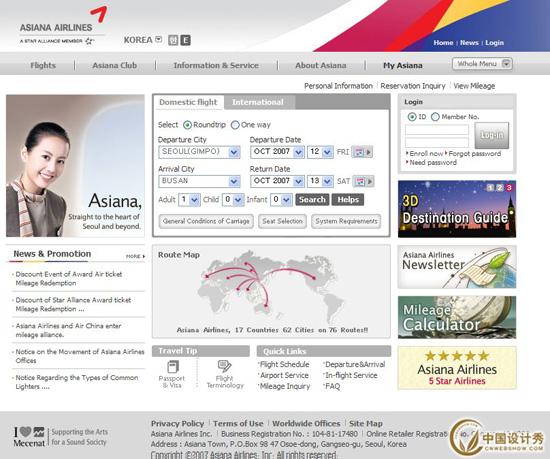Screen dimensions: 550x459
Task: Open the departure month OCT 2007 dropdown
Action: pos(277,152)
